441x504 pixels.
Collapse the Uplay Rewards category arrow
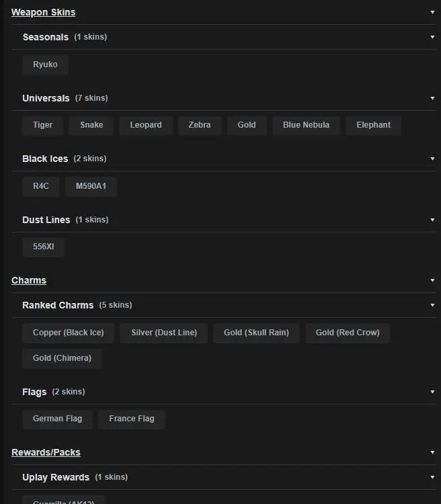[432, 477]
